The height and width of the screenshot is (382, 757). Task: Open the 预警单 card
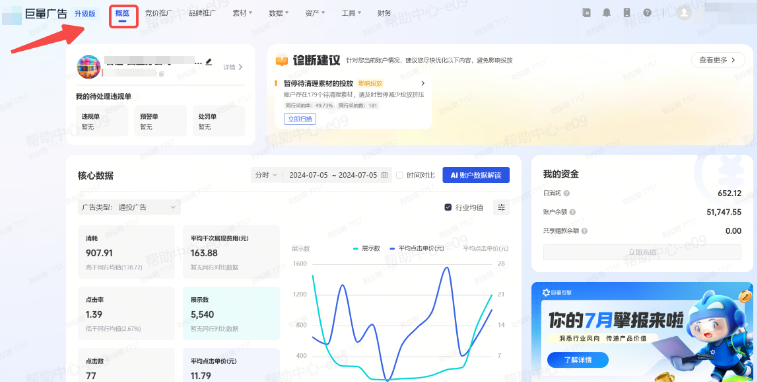[160, 121]
